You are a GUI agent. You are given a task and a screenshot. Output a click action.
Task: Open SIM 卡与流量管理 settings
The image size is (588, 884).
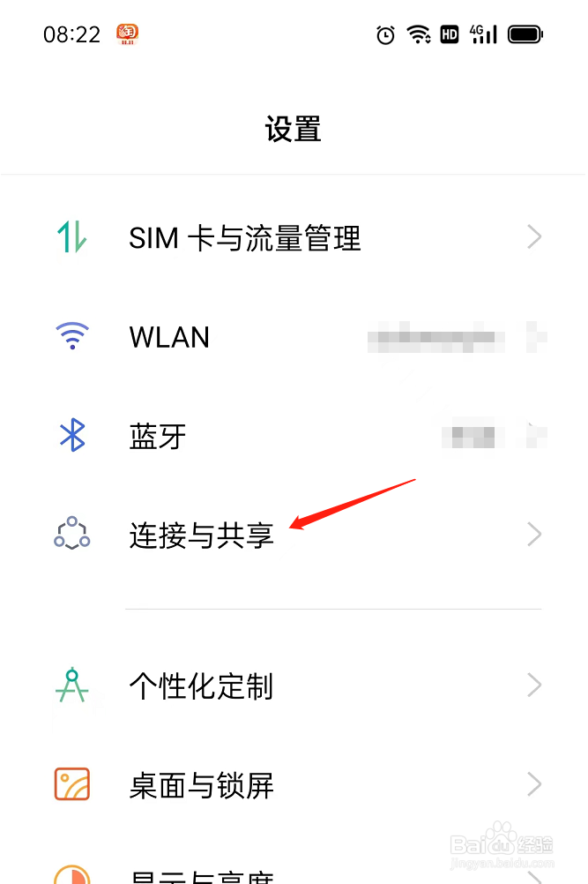(294, 236)
